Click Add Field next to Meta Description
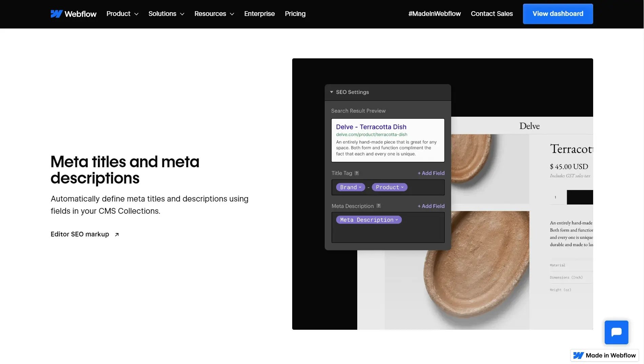 point(431,206)
